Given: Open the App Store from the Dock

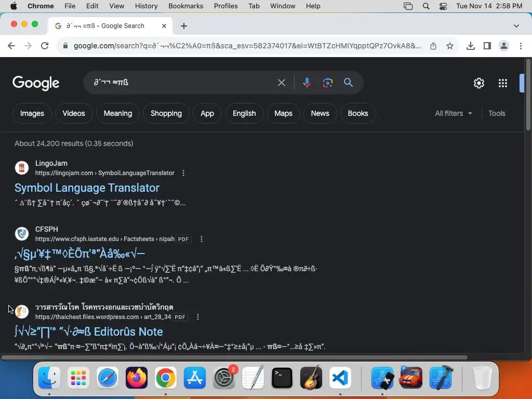Looking at the screenshot, I should [x=195, y=378].
